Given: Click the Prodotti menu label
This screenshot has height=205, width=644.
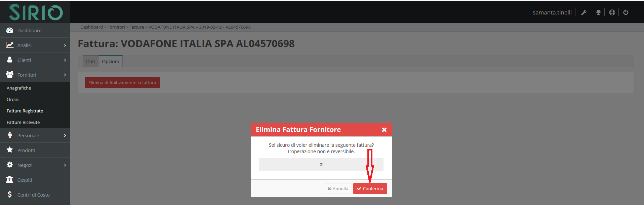Looking at the screenshot, I should point(26,150).
